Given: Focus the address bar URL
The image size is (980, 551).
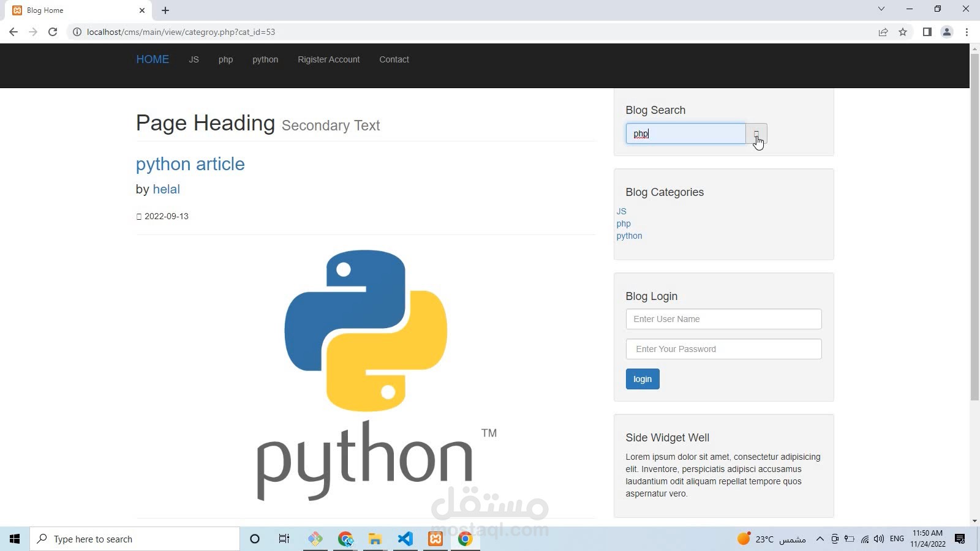Looking at the screenshot, I should coord(181,32).
